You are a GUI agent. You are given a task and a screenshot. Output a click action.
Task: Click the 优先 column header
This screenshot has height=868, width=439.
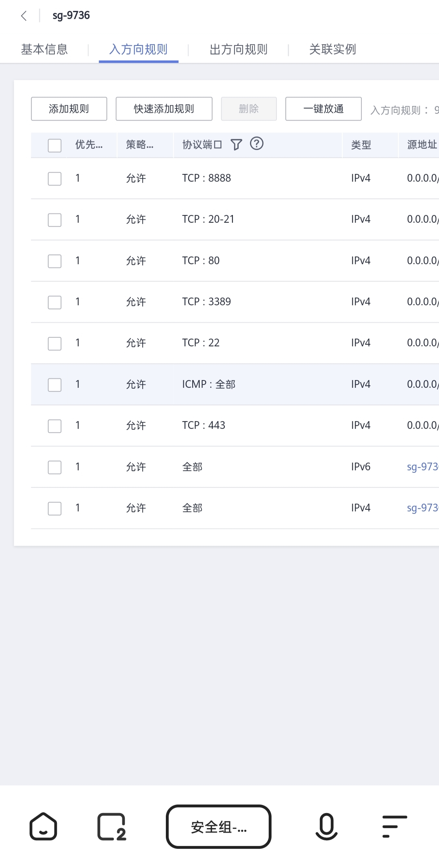[89, 145]
